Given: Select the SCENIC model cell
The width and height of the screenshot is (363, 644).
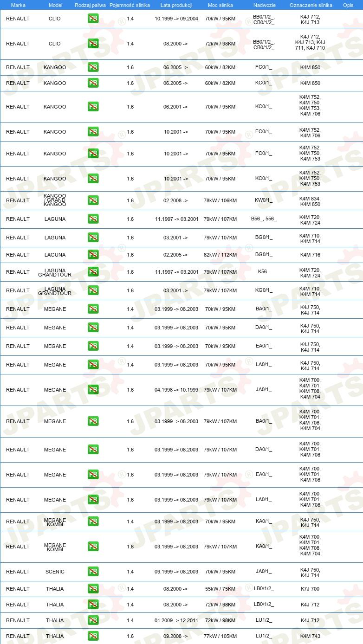Looking at the screenshot, I should [x=55, y=572].
